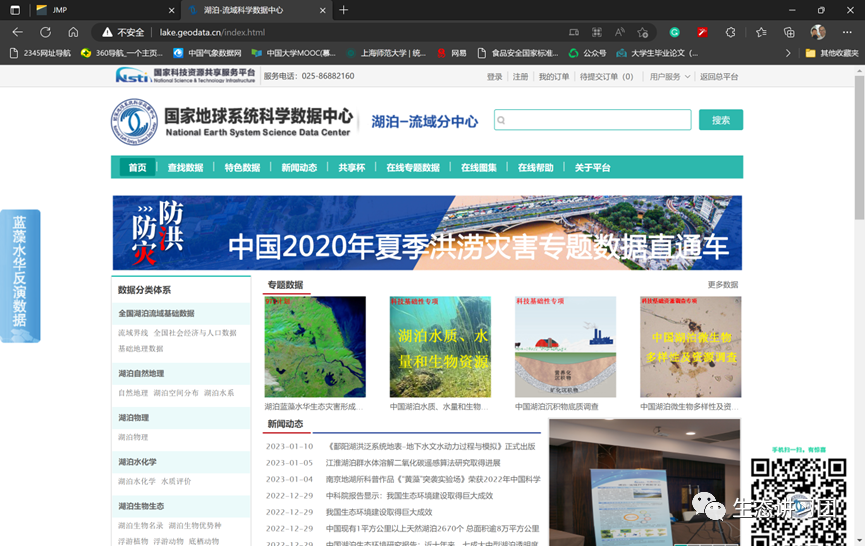Close the JMP tab

click(172, 10)
